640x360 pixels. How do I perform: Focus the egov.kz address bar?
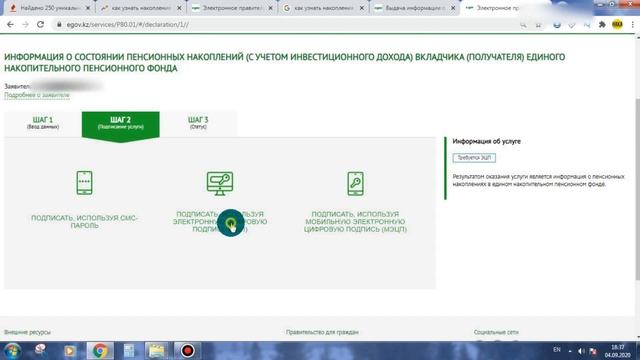coord(286,24)
